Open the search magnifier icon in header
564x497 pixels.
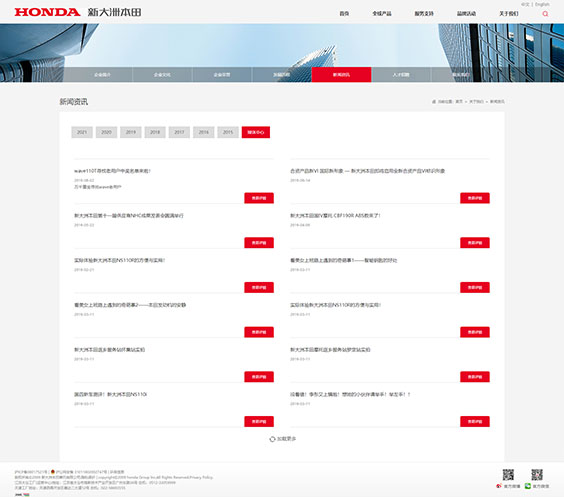point(545,14)
